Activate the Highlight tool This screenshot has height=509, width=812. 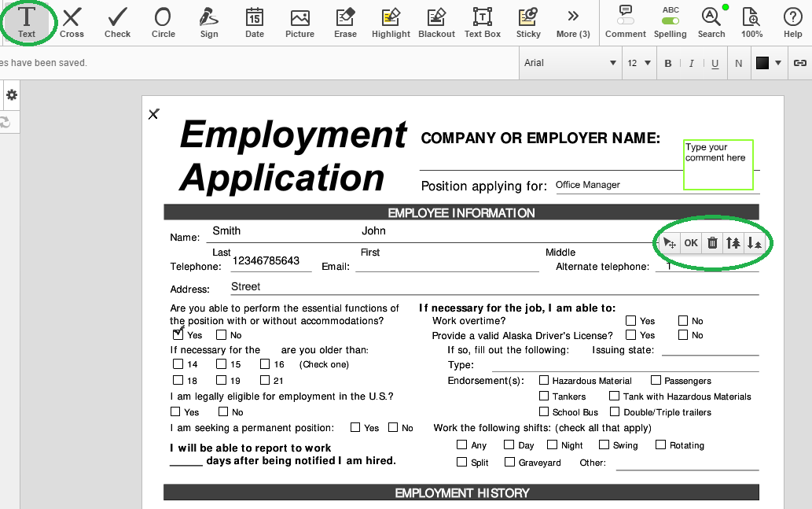coord(391,22)
